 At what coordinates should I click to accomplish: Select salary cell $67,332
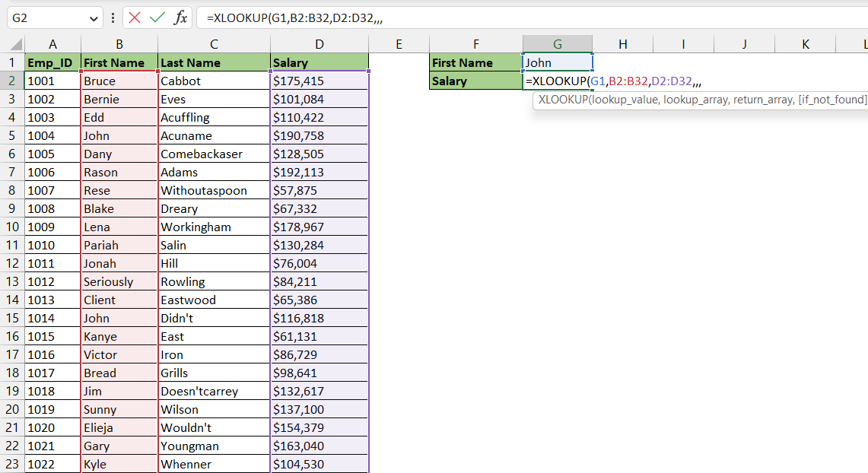pyautogui.click(x=320, y=208)
